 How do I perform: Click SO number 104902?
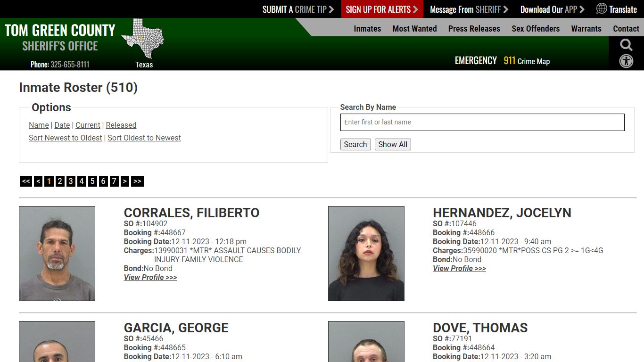pos(155,224)
